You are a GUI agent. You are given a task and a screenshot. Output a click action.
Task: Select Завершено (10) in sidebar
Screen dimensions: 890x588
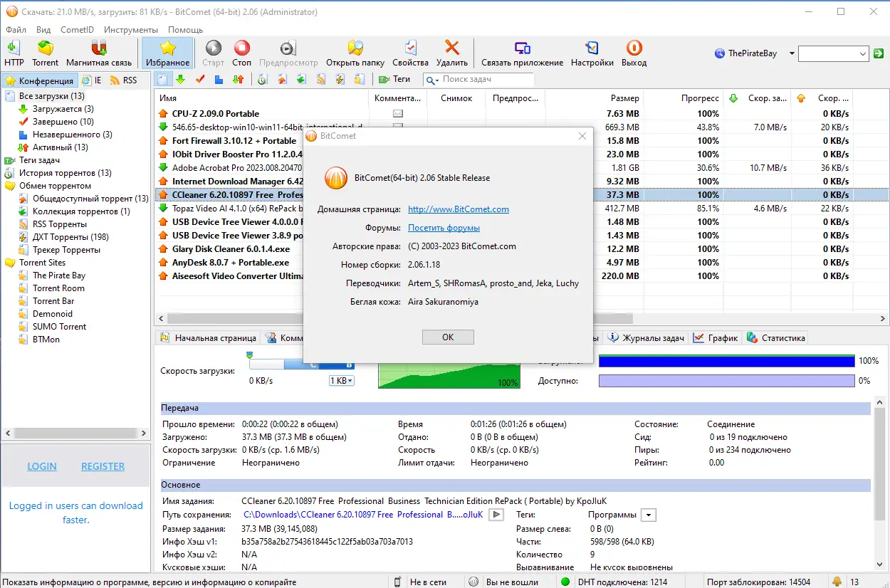[63, 122]
